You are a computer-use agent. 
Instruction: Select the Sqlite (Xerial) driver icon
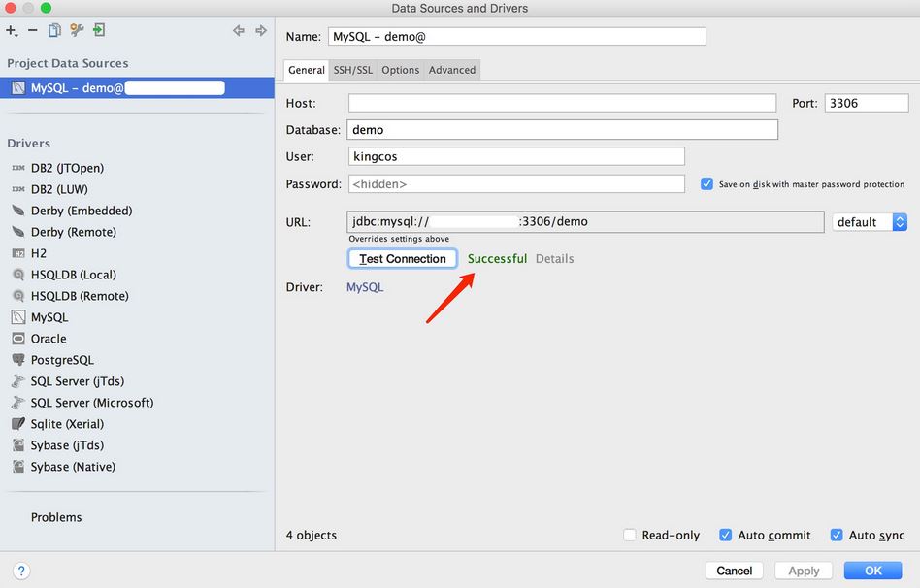click(x=18, y=424)
